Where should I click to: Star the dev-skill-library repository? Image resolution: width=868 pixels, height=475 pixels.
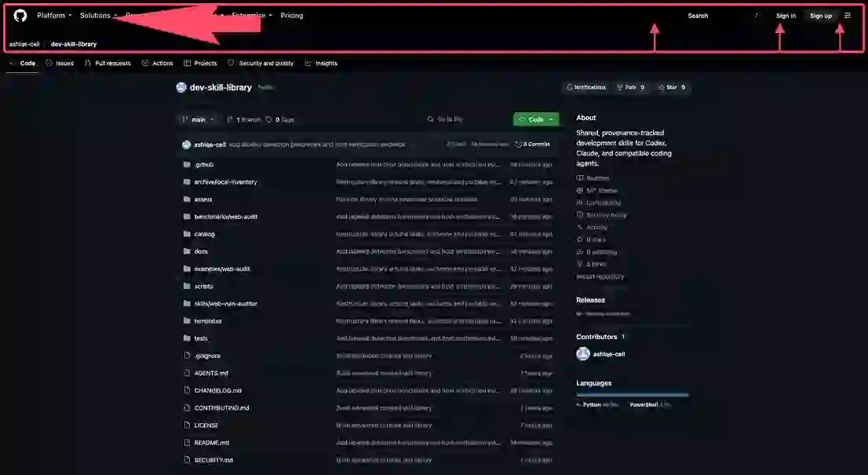(x=672, y=87)
